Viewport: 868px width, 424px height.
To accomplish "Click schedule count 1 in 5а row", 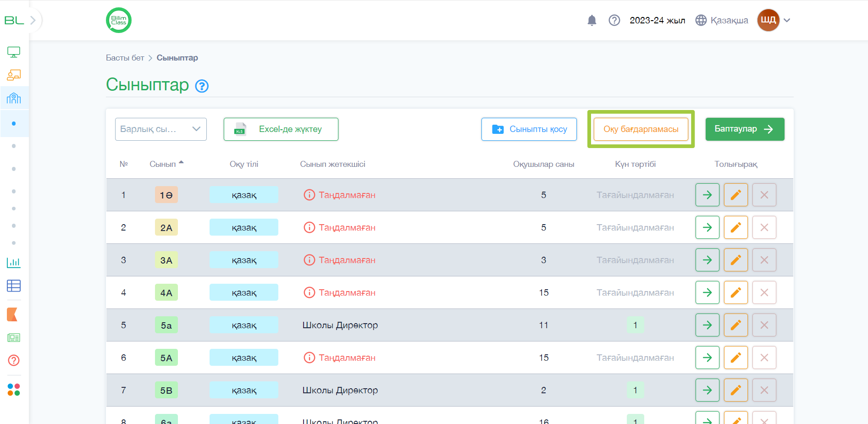I will tap(635, 325).
